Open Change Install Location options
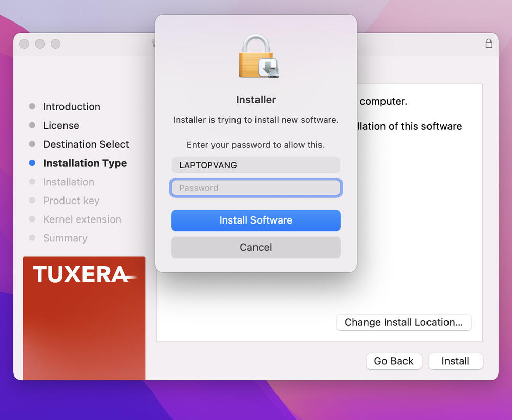 click(403, 322)
